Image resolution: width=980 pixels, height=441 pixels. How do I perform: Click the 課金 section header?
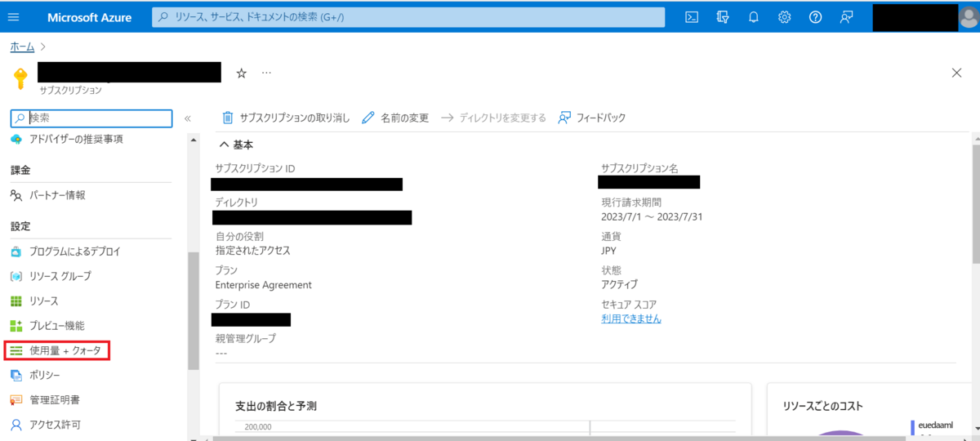20,170
